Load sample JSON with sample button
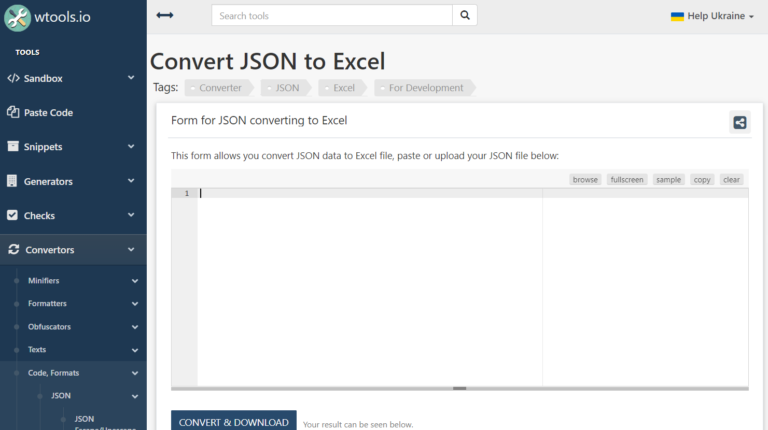Image resolution: width=768 pixels, height=430 pixels. (x=668, y=179)
